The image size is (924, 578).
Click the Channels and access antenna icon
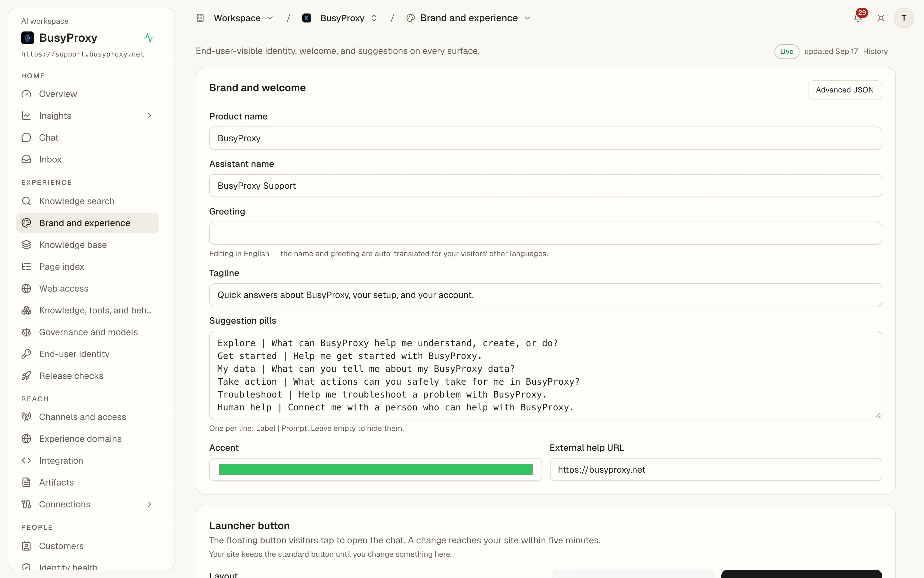[26, 417]
